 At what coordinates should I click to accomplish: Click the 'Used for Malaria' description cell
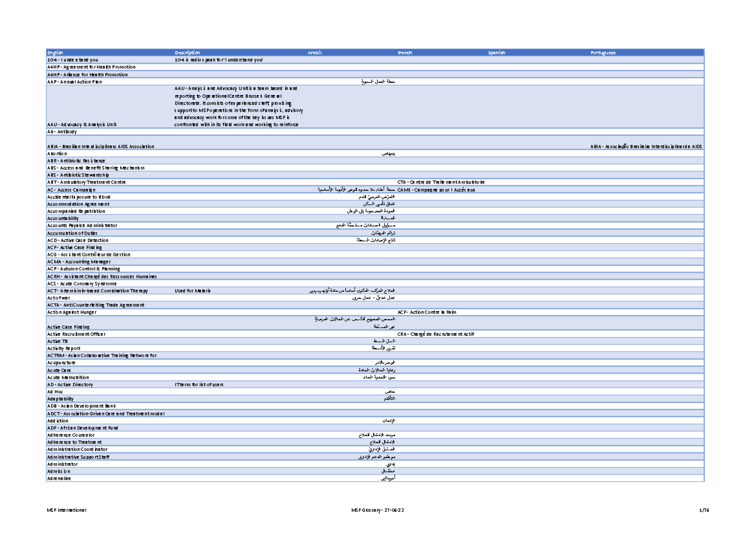(x=193, y=291)
